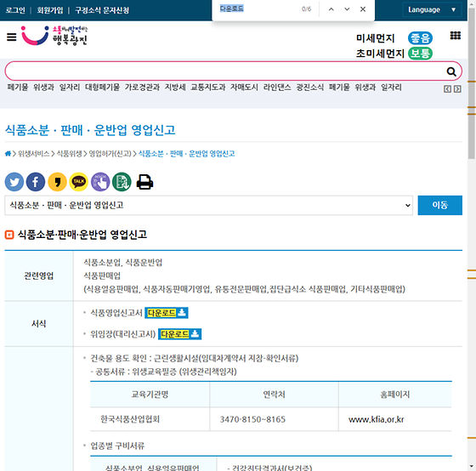Click the page title heading in blue
Image resolution: width=476 pixels, height=471 pixels.
click(90, 130)
